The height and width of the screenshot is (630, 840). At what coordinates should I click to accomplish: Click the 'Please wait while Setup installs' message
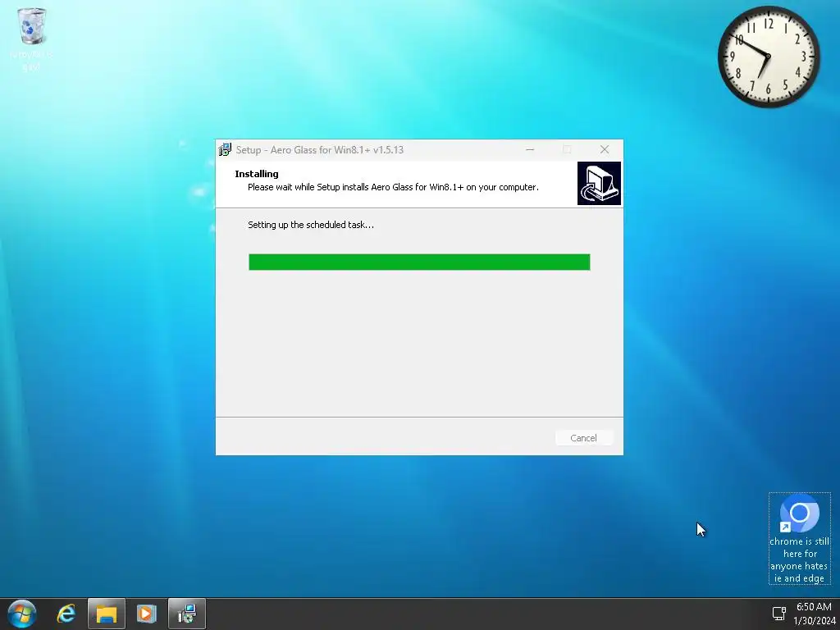click(x=393, y=187)
